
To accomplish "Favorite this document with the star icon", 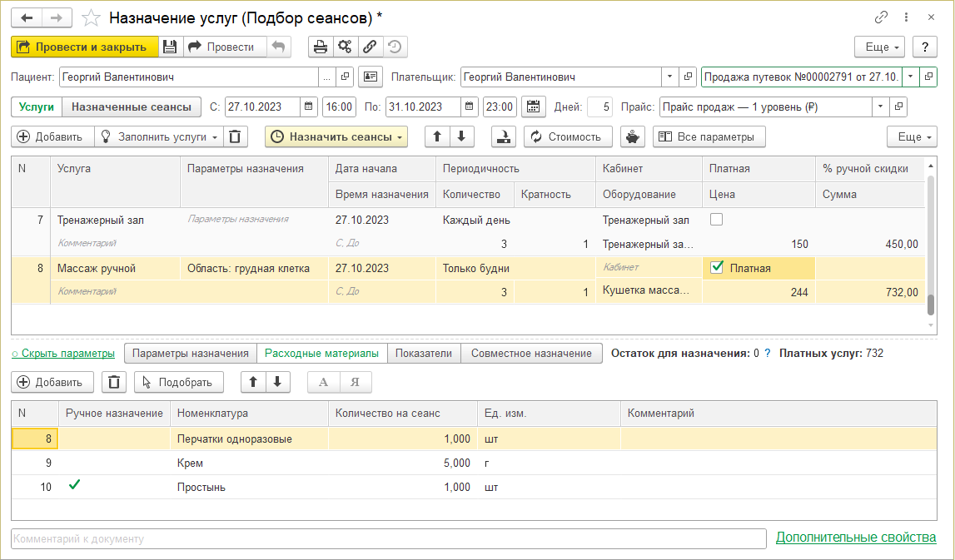I will 92,17.
